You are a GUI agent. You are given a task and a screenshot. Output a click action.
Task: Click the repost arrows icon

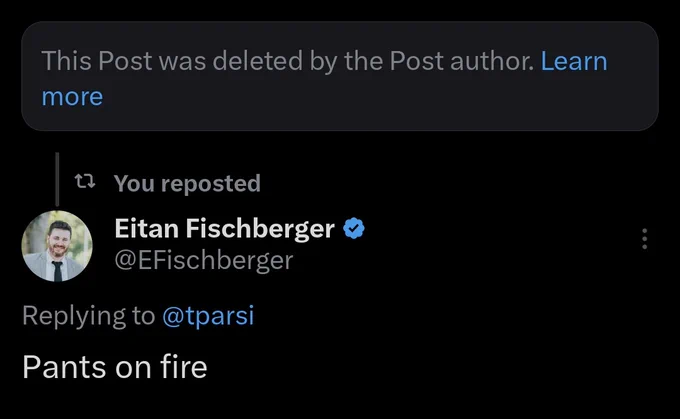click(x=85, y=181)
